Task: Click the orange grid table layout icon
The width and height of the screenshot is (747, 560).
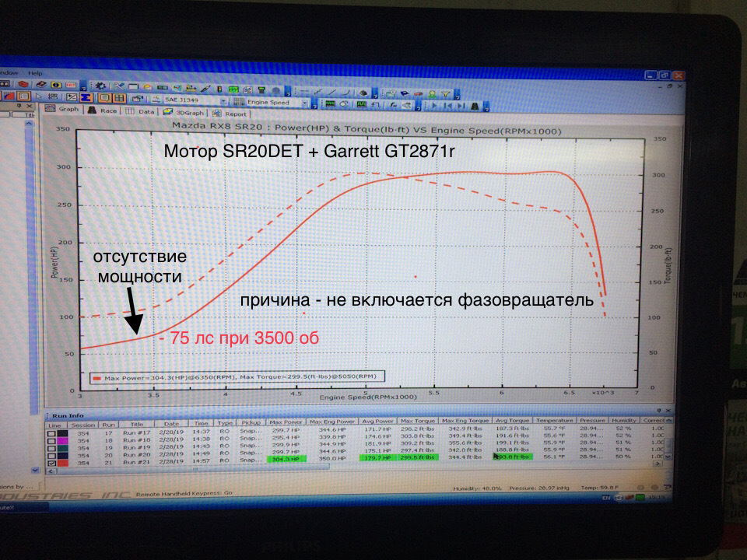Action: (x=120, y=98)
